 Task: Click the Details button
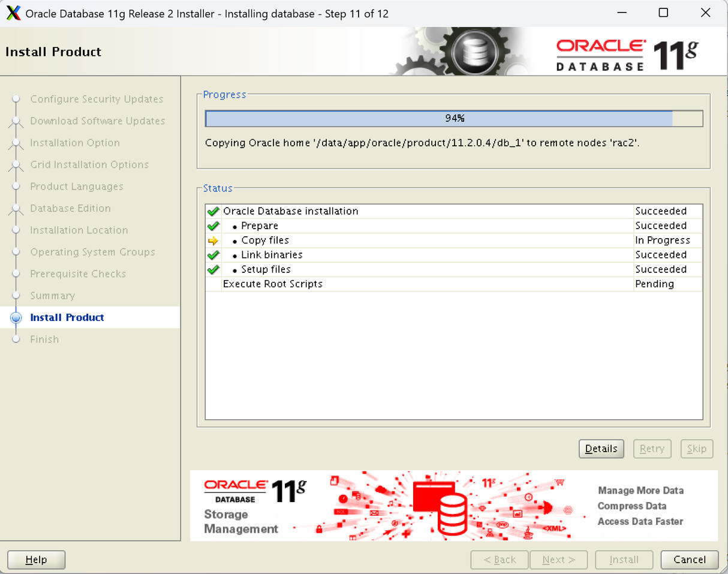(601, 449)
